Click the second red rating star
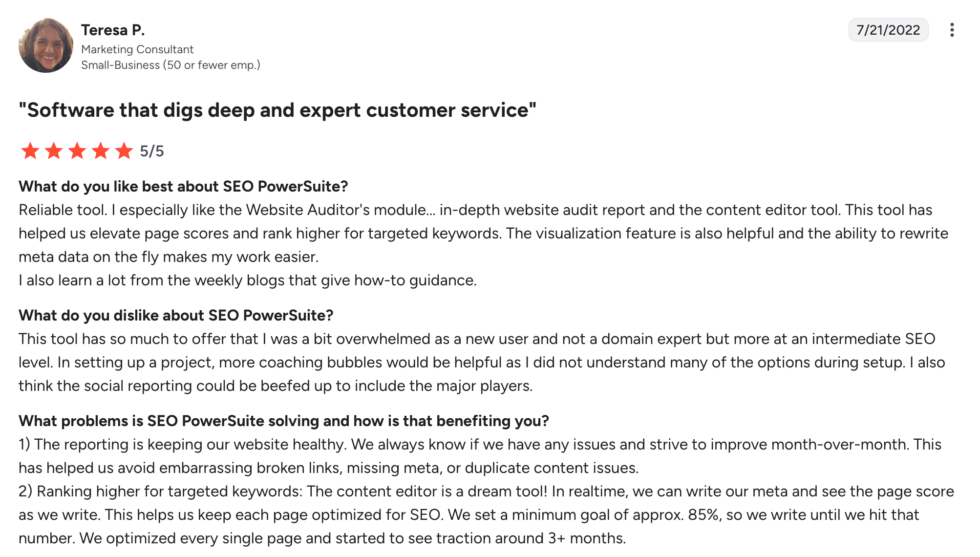The width and height of the screenshot is (980, 557). pyautogui.click(x=54, y=151)
